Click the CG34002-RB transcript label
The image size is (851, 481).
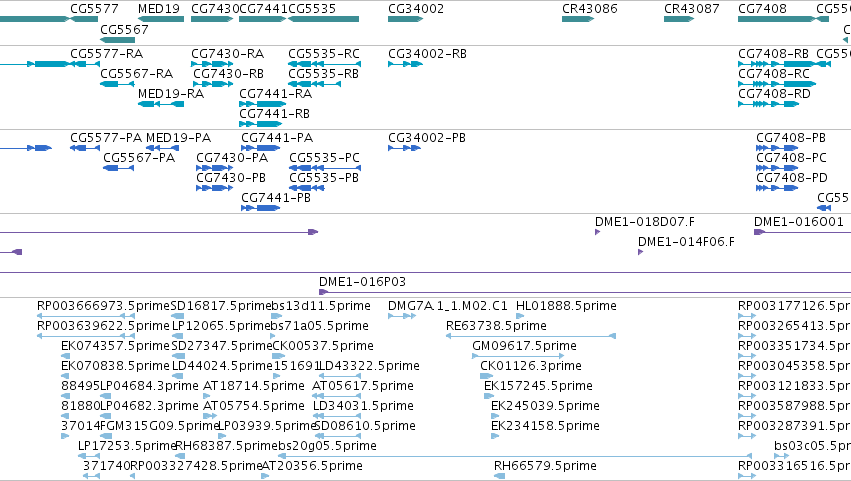[x=427, y=54]
